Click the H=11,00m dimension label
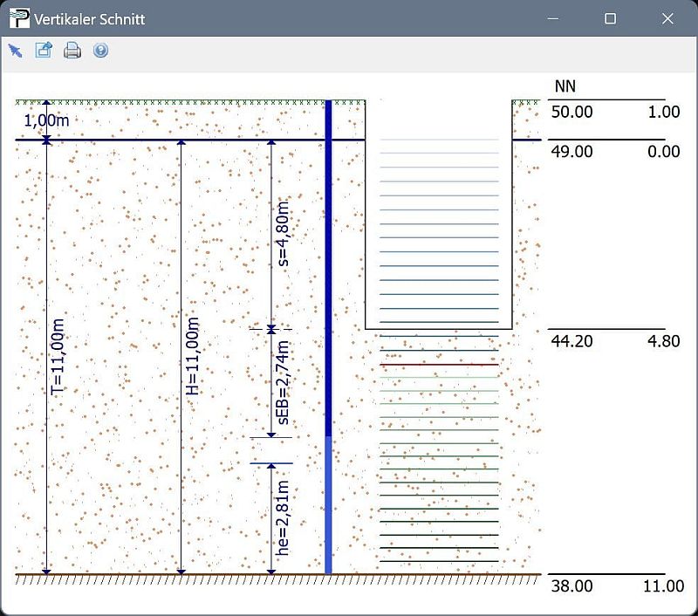 coord(193,358)
